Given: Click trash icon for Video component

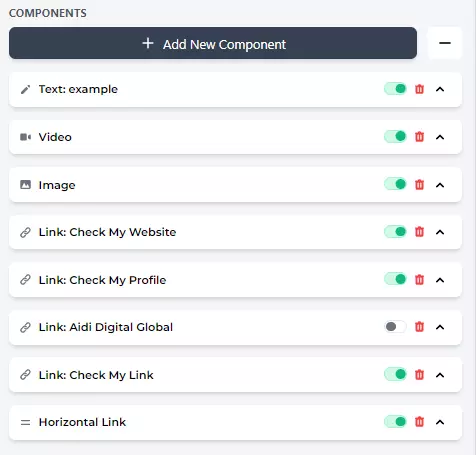Looking at the screenshot, I should coord(419,137).
